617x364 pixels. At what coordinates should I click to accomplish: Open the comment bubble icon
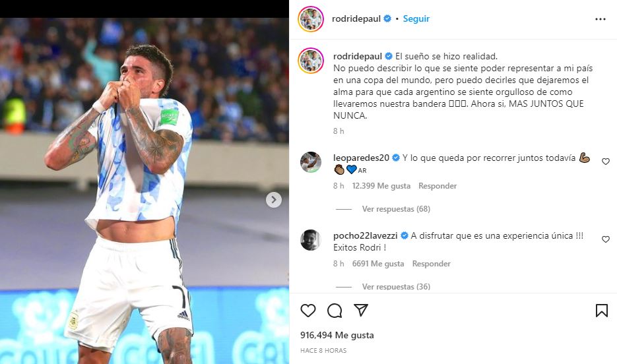click(x=335, y=311)
